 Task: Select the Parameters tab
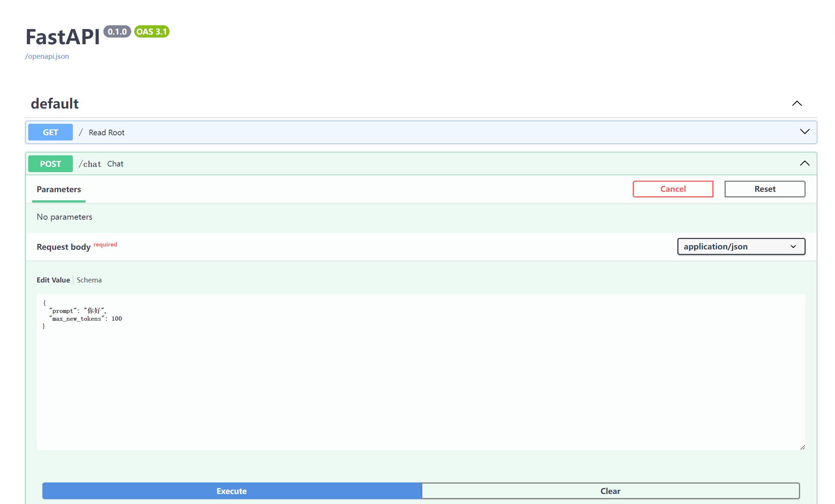pos(59,189)
